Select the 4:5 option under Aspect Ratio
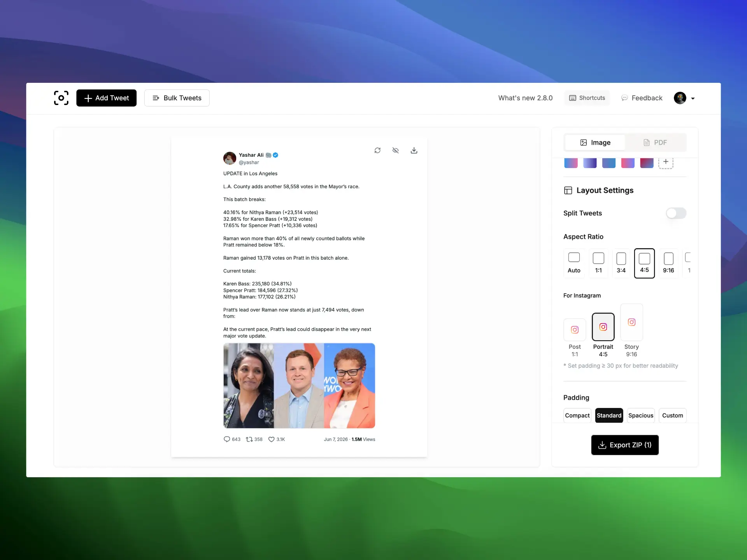 (644, 263)
